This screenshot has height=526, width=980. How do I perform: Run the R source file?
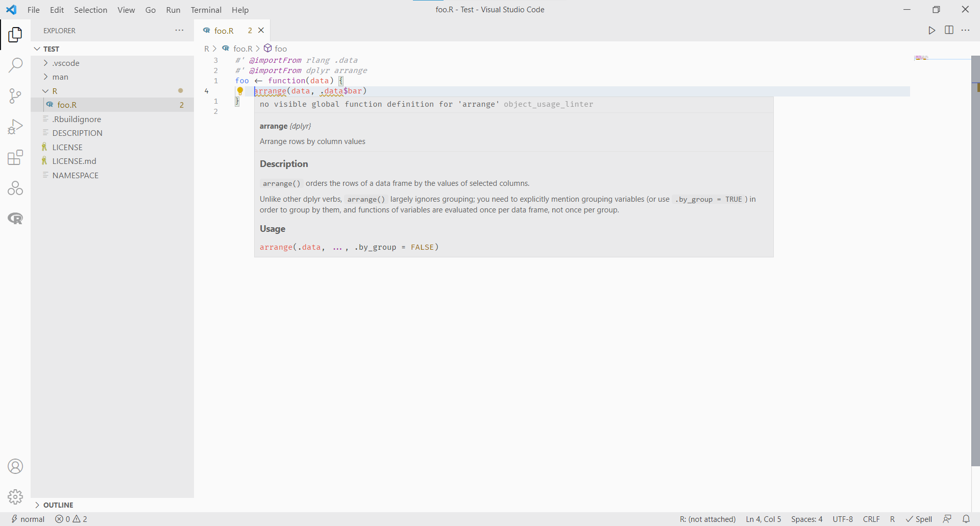coord(932,31)
